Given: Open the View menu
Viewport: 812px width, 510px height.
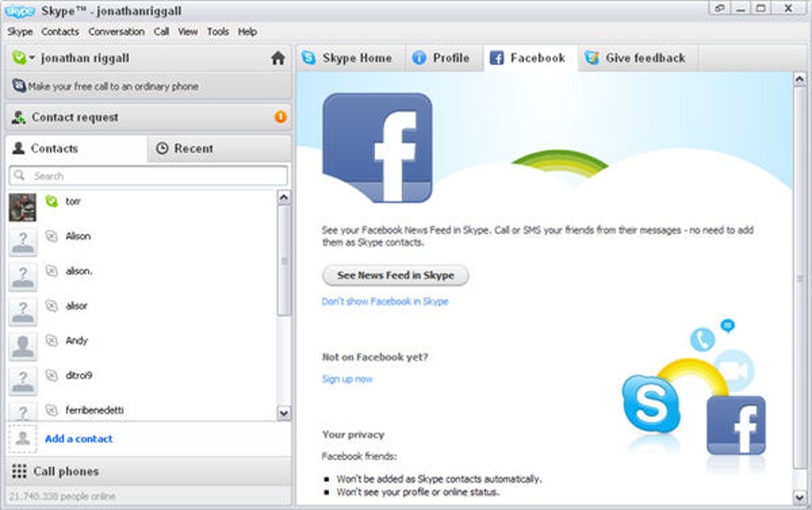Looking at the screenshot, I should point(188,32).
